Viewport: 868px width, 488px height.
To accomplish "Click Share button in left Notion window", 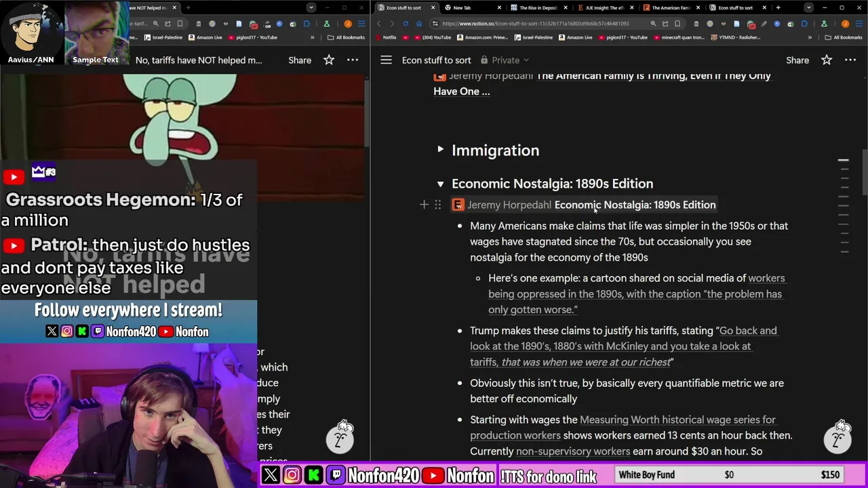I will (300, 60).
